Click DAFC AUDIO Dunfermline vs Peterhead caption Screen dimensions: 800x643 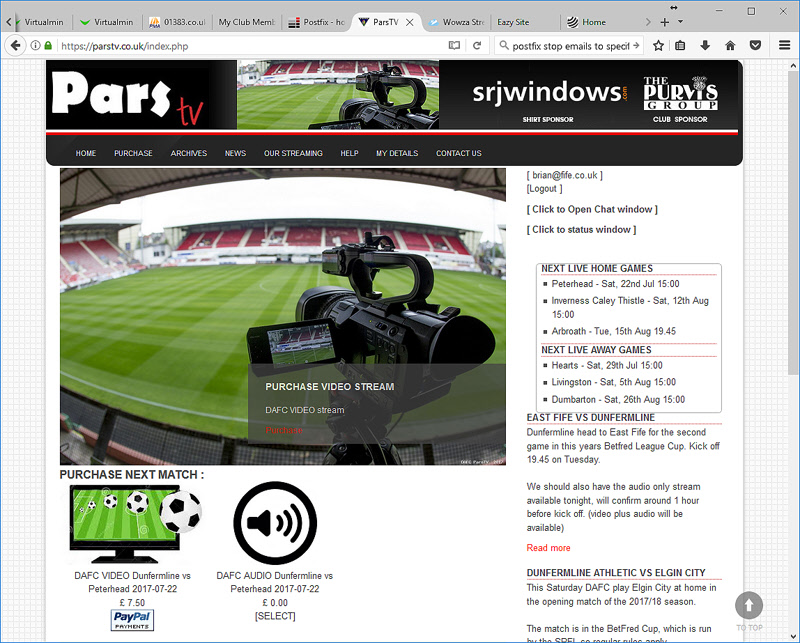point(274,582)
